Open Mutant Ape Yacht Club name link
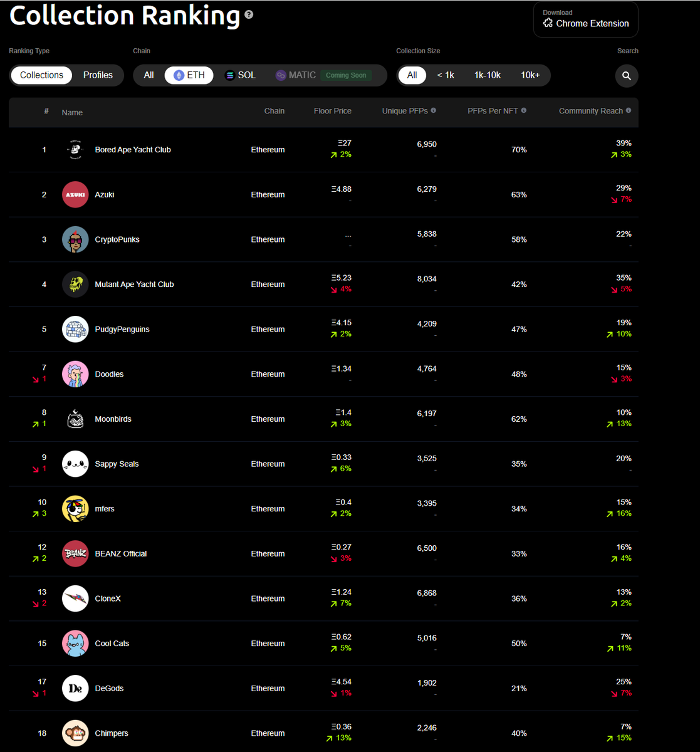700x752 pixels. point(134,285)
